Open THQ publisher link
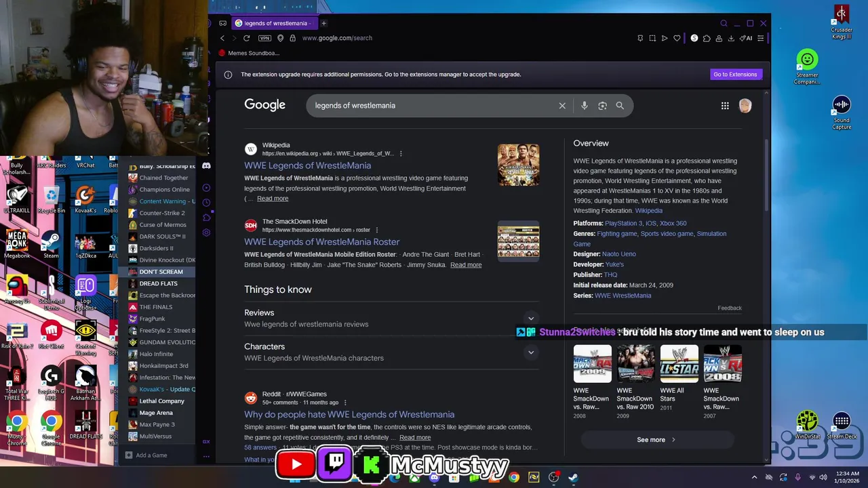868x488 pixels. [610, 274]
